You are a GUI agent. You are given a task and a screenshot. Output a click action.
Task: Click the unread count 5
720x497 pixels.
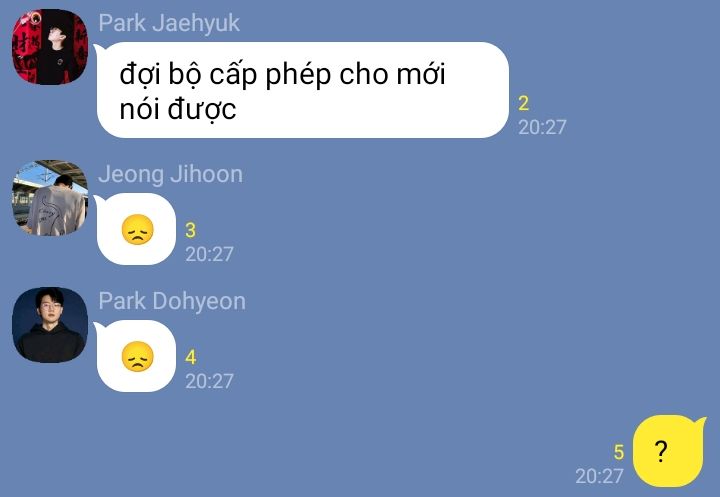pos(619,452)
